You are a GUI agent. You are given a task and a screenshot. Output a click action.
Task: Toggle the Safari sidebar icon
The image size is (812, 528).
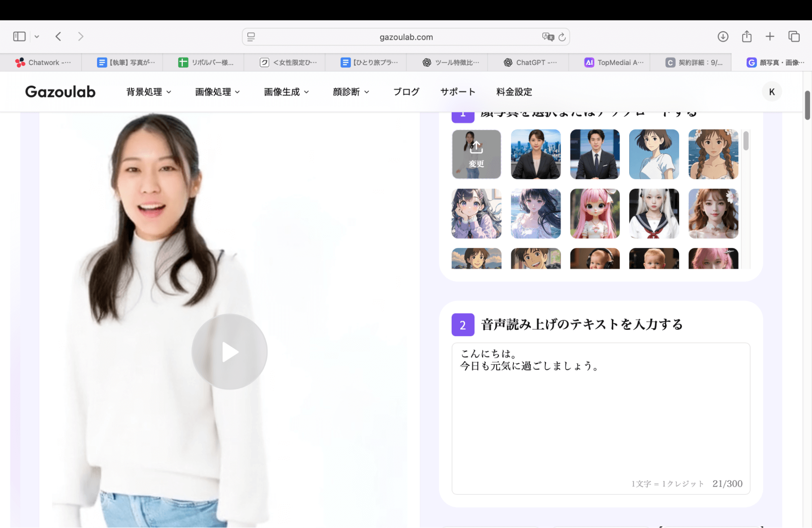(19, 36)
